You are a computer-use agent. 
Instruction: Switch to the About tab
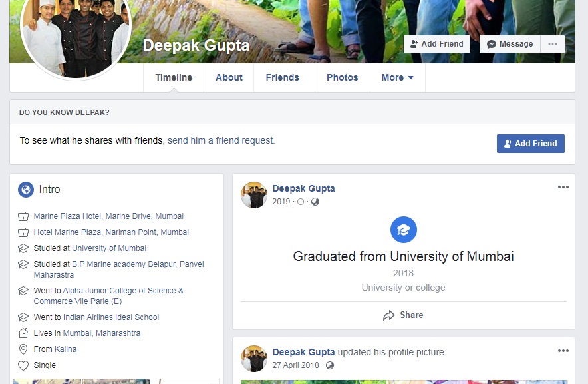229,77
